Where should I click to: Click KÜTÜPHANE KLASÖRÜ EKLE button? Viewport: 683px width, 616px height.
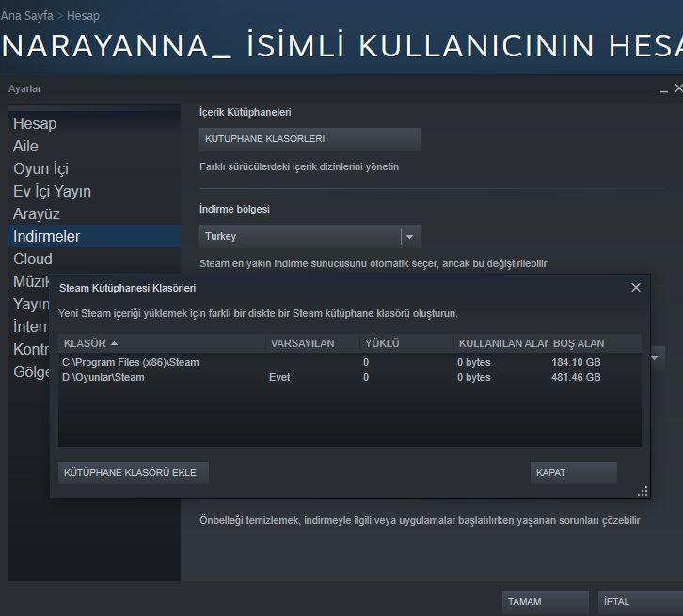[134, 473]
